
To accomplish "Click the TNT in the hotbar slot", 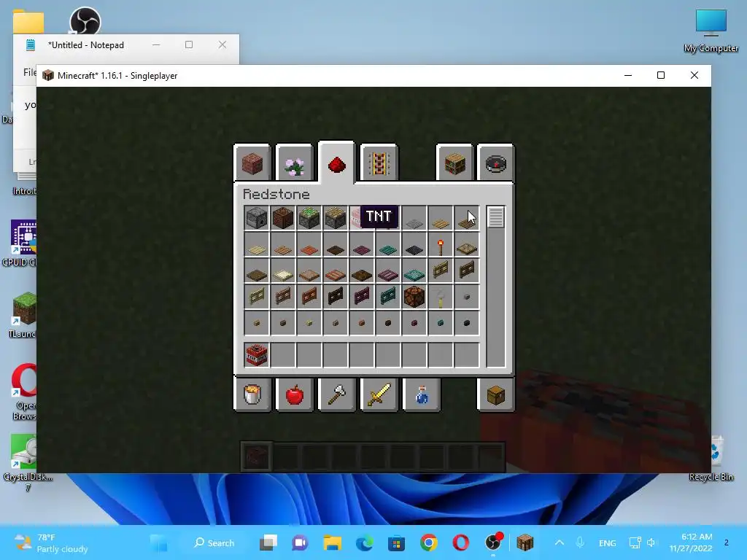I will [x=257, y=355].
